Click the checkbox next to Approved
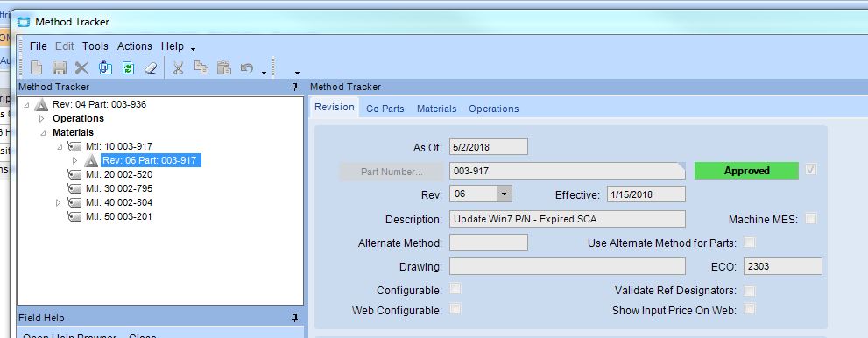The image size is (868, 338). (811, 171)
